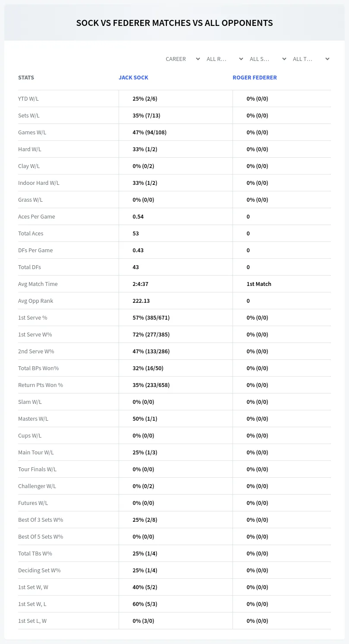Click the Deciding Set W% row label
The image size is (349, 644).
coord(39,570)
